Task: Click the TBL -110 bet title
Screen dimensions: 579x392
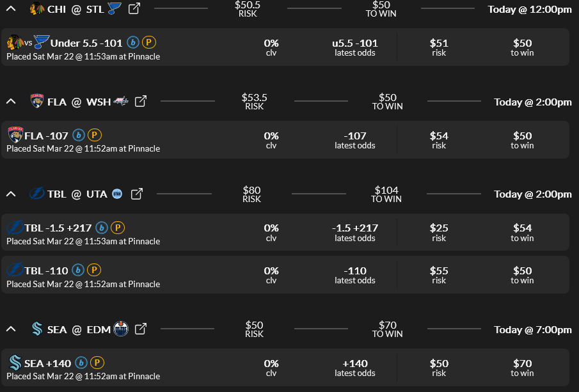Action: 46,270
